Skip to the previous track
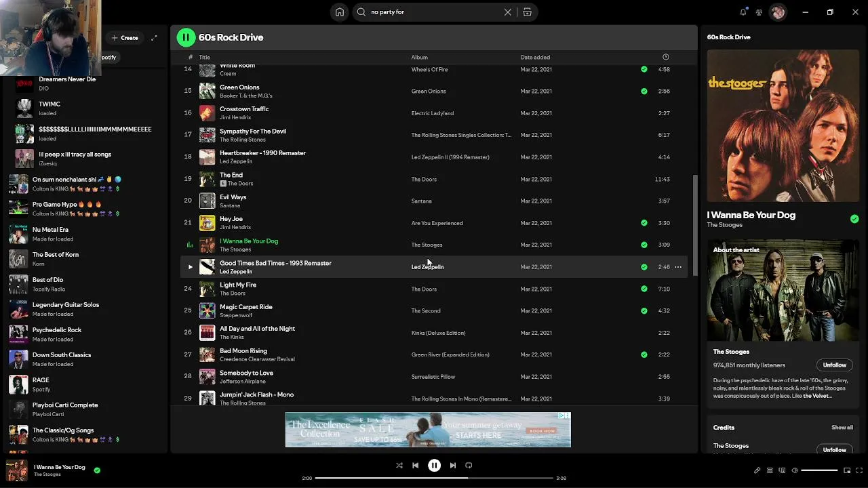The image size is (868, 488). tap(416, 466)
